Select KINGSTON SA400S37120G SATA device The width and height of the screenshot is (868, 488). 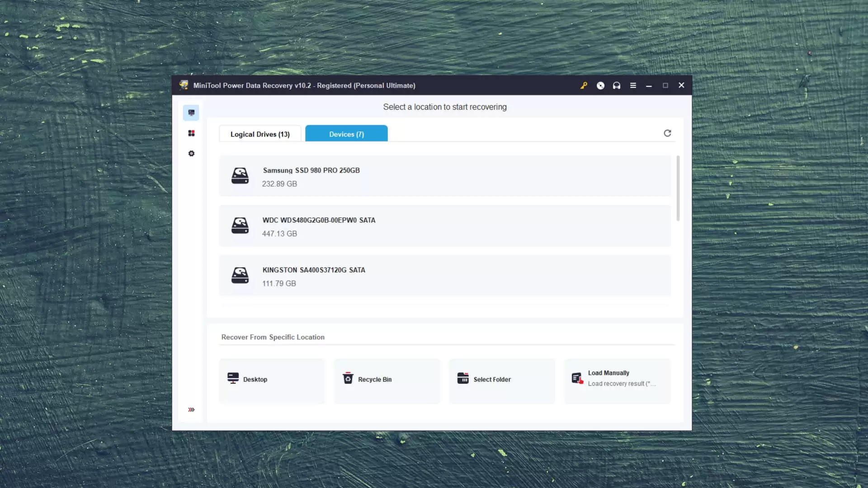pos(445,275)
